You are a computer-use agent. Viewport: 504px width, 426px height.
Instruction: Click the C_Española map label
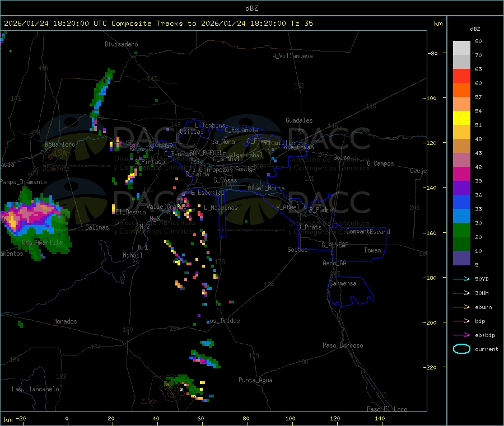click(242, 130)
